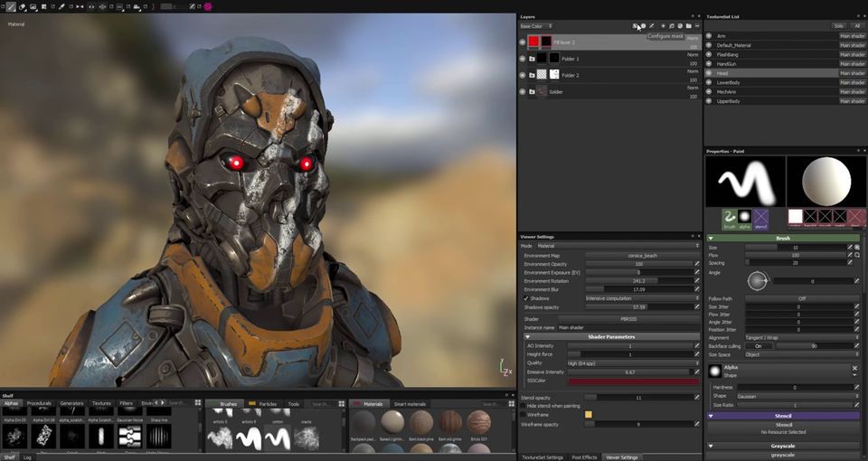Uncheck the Shadows checkbox

point(526,298)
